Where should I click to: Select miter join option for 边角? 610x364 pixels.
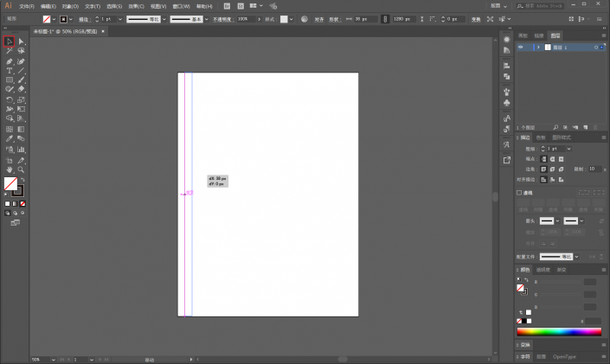(x=543, y=169)
